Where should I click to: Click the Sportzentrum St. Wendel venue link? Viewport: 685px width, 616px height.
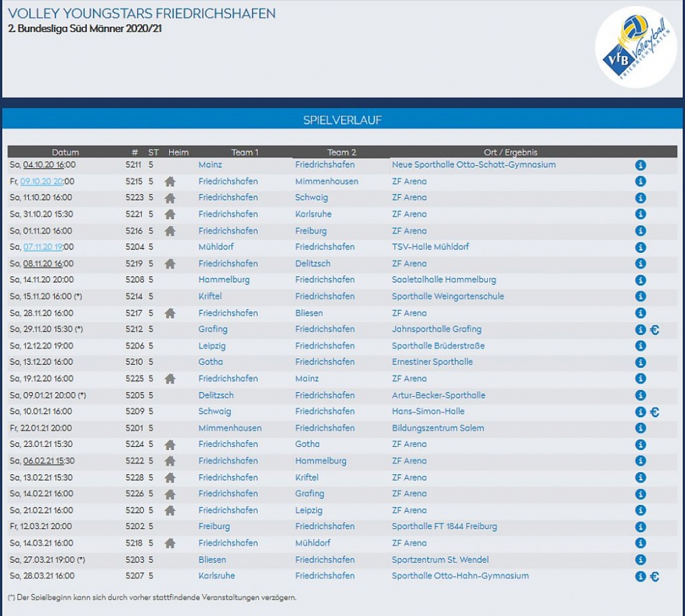click(x=440, y=560)
